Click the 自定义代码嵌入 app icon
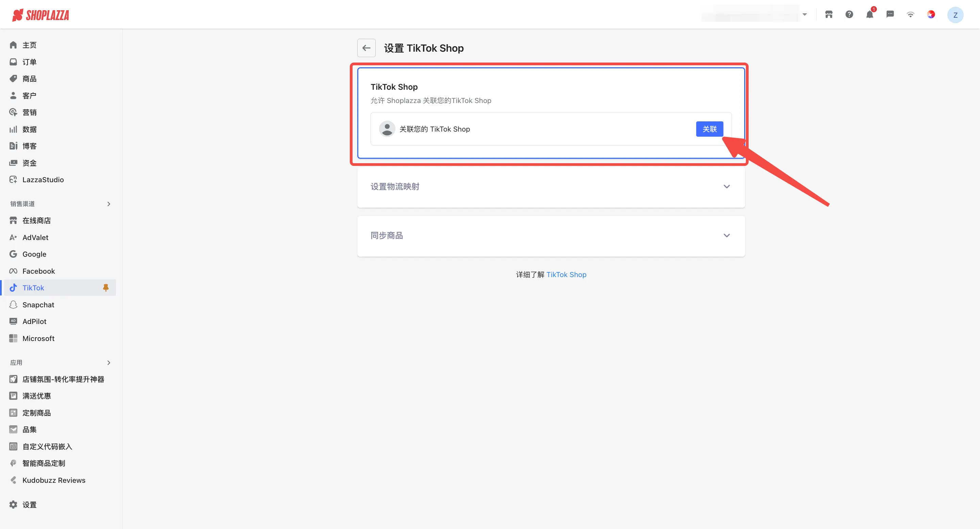Screen dimensions: 980x529 coord(13,446)
